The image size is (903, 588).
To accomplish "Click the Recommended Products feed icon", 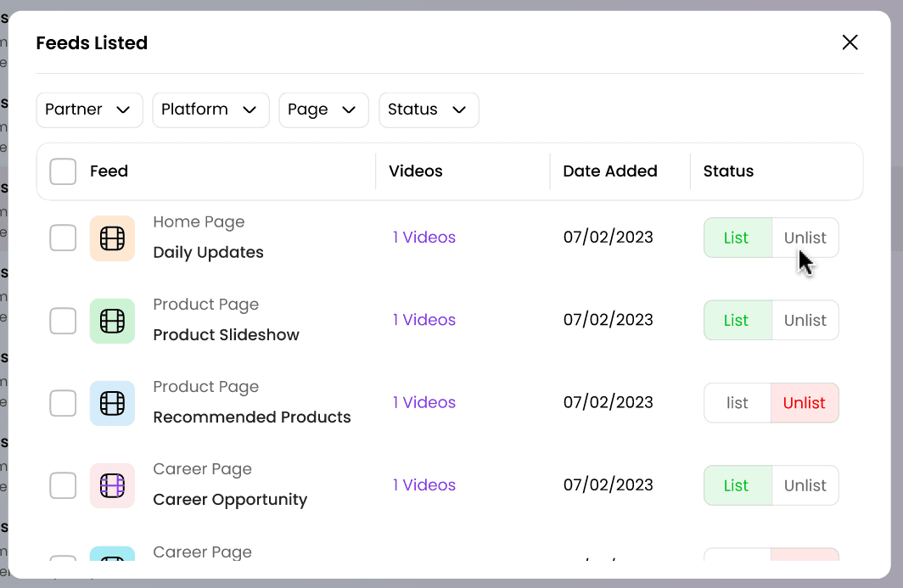I will click(112, 403).
